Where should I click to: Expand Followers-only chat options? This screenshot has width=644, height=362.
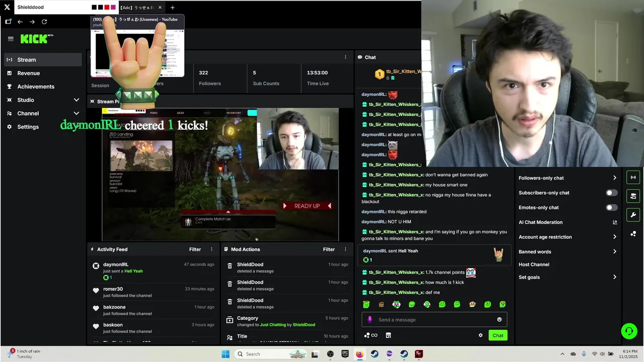[614, 178]
